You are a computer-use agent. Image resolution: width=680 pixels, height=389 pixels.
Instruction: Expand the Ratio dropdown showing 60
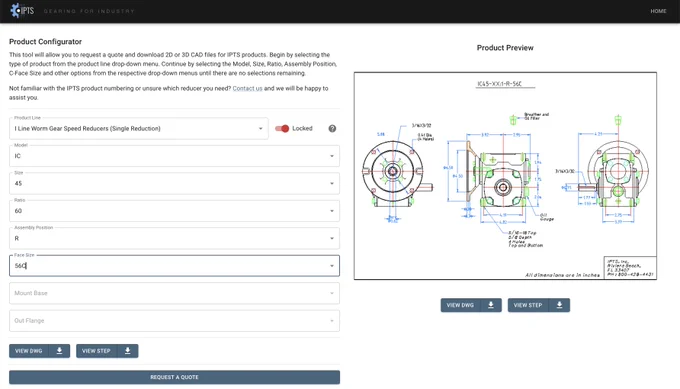[174, 211]
